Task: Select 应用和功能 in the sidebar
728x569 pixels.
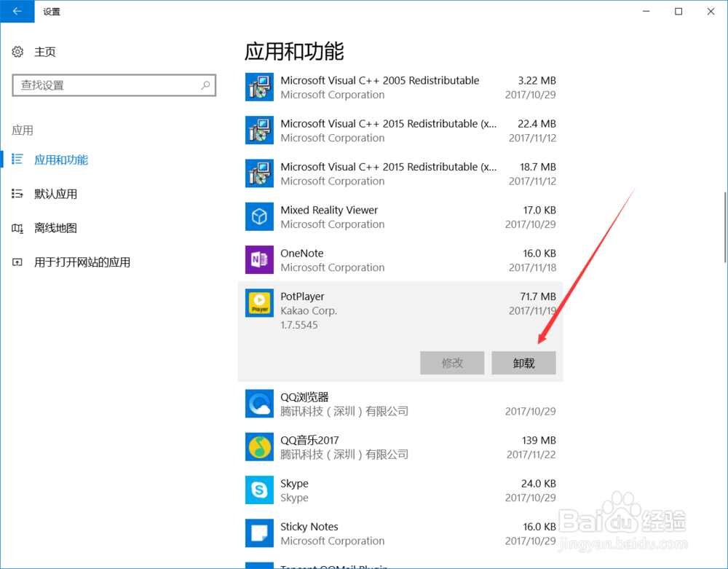Action: [61, 160]
